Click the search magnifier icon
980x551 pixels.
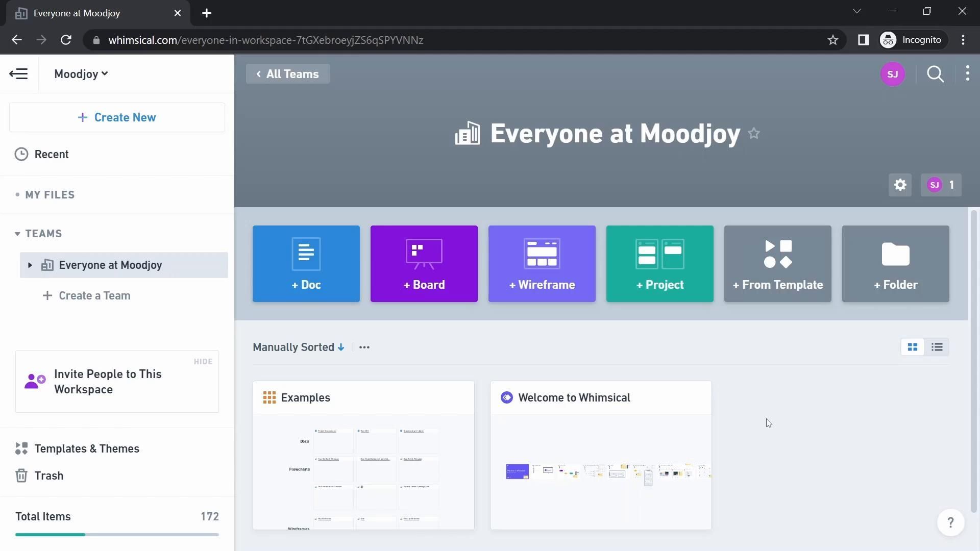tap(935, 74)
